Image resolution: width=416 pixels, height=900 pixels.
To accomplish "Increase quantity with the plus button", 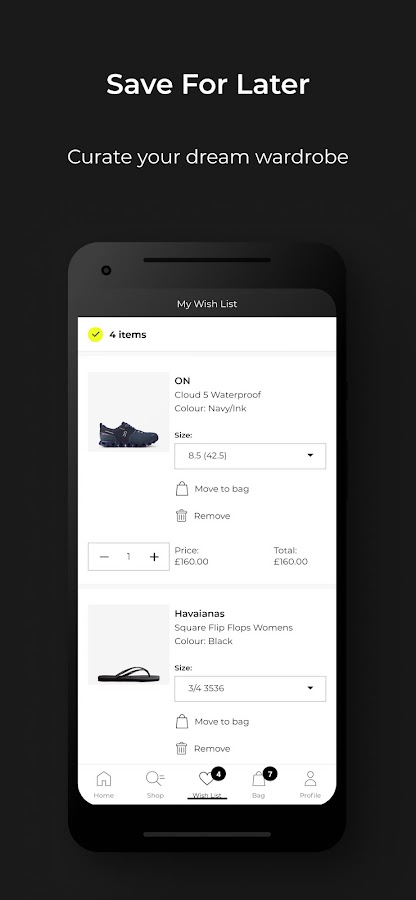I will [x=154, y=557].
